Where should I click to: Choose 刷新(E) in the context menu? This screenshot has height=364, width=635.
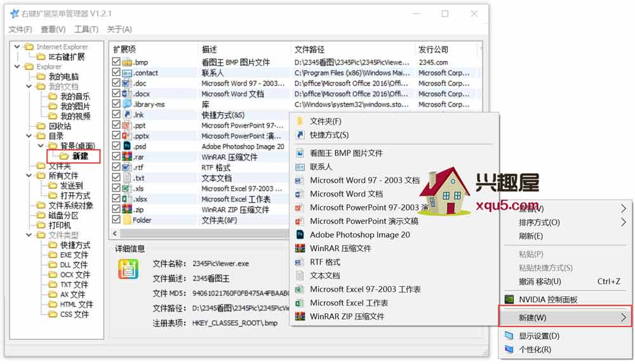point(531,236)
